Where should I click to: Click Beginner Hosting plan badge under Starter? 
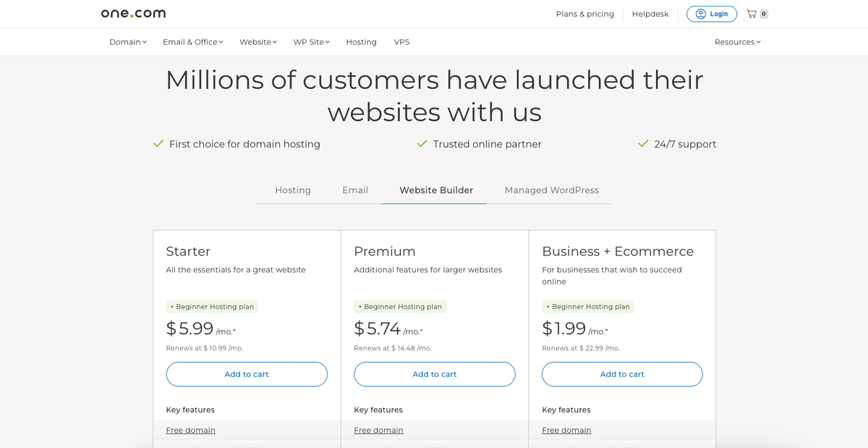212,307
